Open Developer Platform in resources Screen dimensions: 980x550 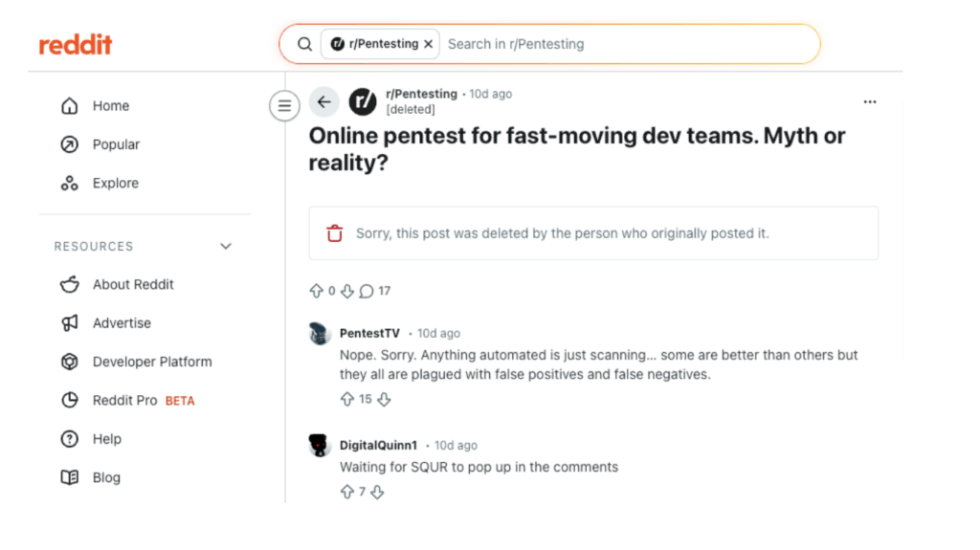click(152, 362)
